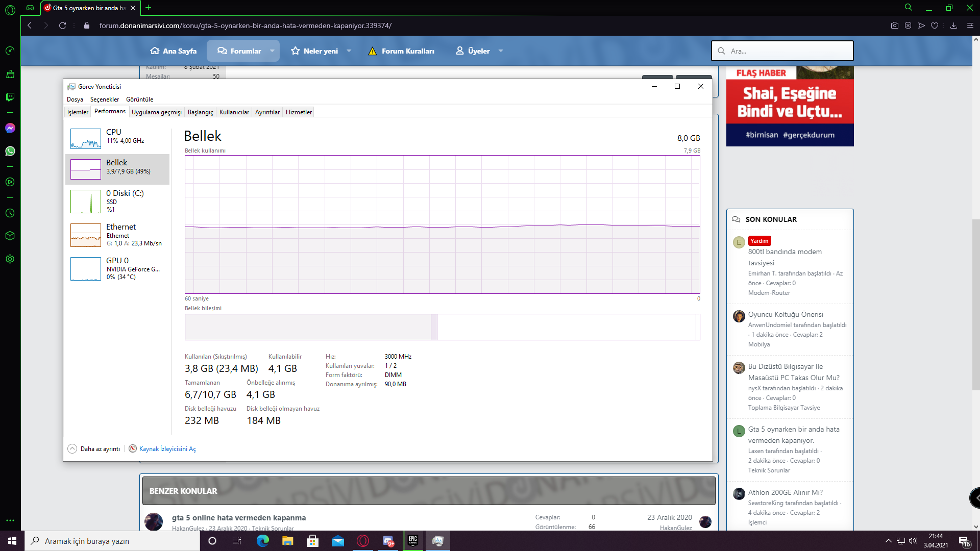Open browsing history clock icon in sidebar
This screenshot has width=980, height=551.
(10, 213)
